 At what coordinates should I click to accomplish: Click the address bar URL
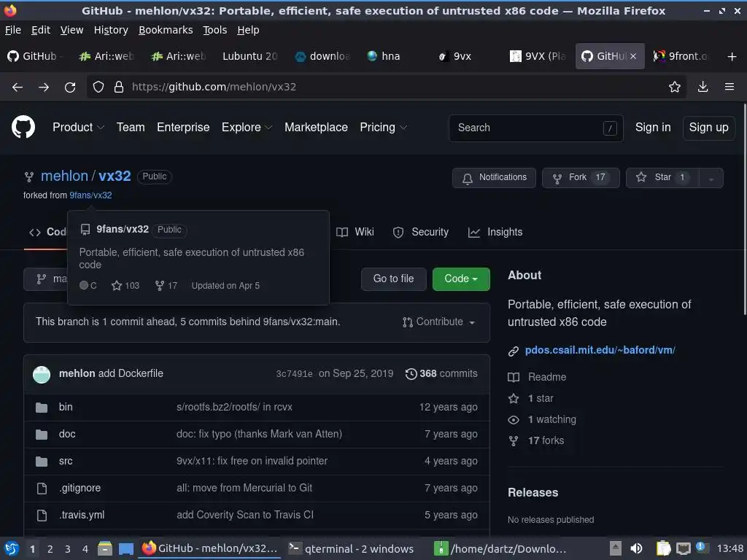pyautogui.click(x=214, y=87)
